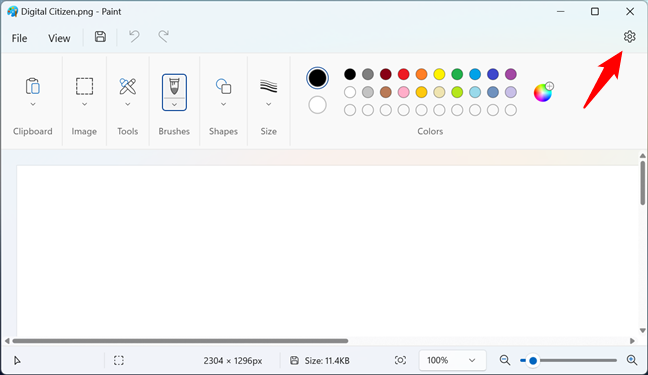Open the Size line thickness icon
The width and height of the screenshot is (648, 375).
(269, 86)
